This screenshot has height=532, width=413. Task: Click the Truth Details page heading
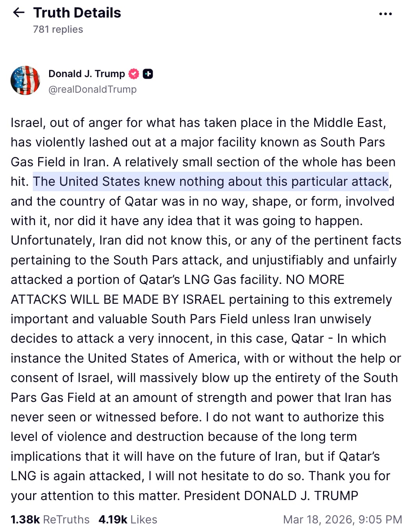pyautogui.click(x=77, y=13)
